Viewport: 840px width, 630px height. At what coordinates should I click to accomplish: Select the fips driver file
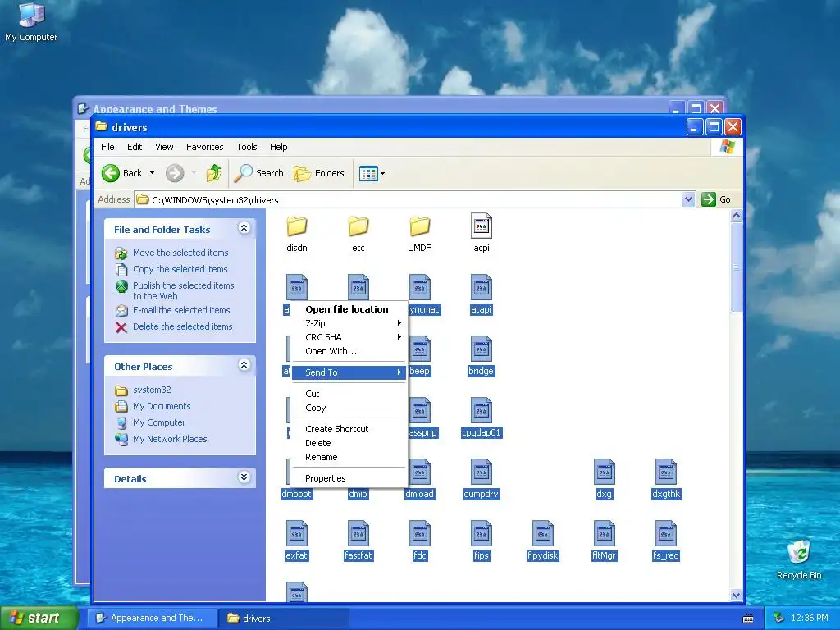pos(481,541)
